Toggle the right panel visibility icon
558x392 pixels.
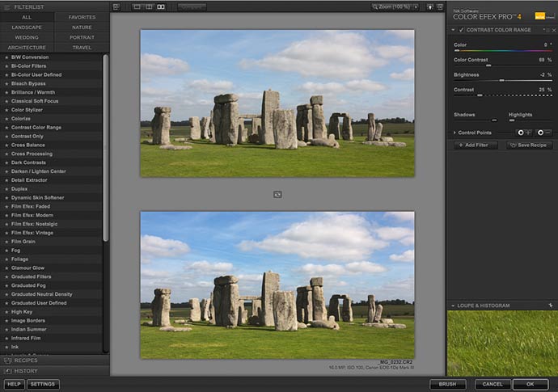(x=440, y=6)
